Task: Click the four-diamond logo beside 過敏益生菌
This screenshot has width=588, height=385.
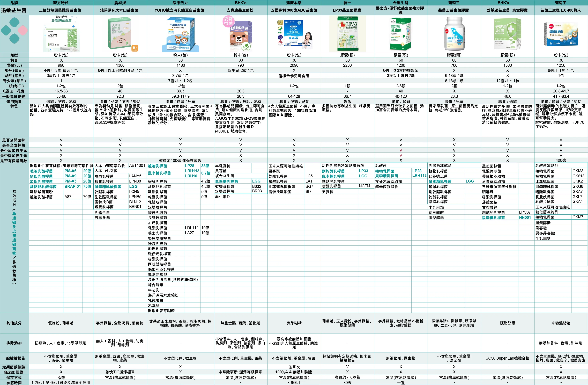Action: coord(14,31)
